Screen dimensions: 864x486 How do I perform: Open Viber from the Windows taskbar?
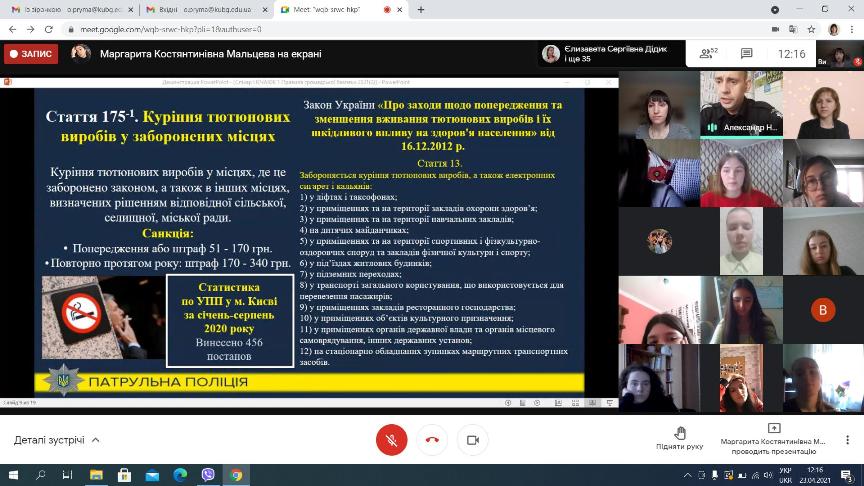208,475
